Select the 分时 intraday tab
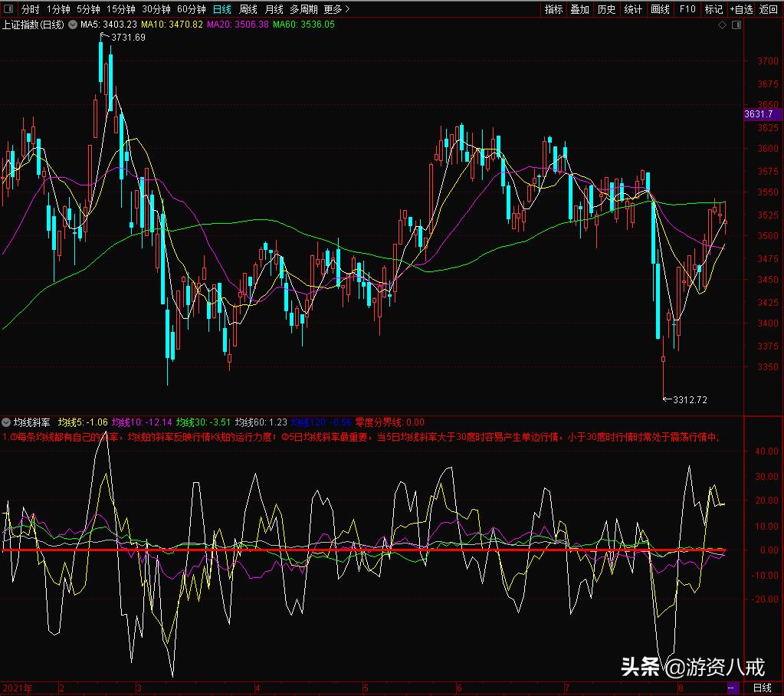 [x=30, y=9]
